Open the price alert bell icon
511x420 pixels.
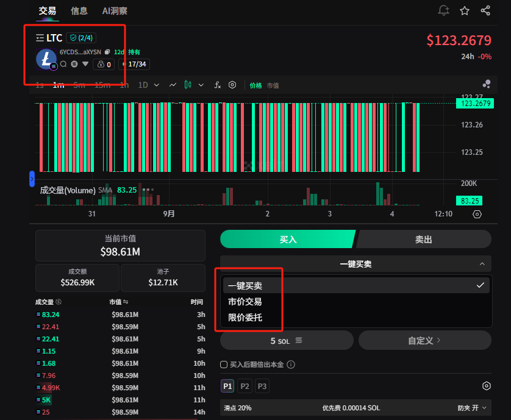point(443,10)
